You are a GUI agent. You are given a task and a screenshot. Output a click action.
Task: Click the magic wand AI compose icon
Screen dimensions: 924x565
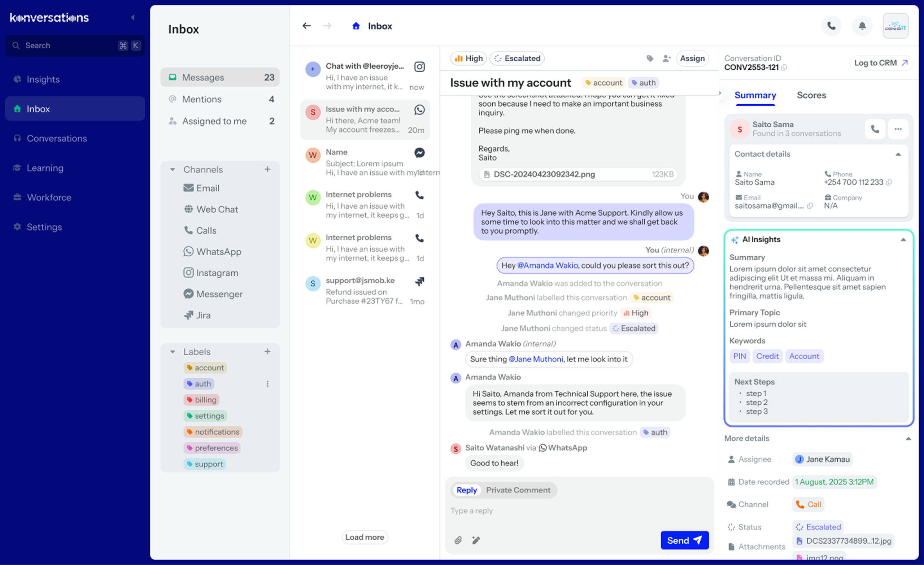pos(476,540)
